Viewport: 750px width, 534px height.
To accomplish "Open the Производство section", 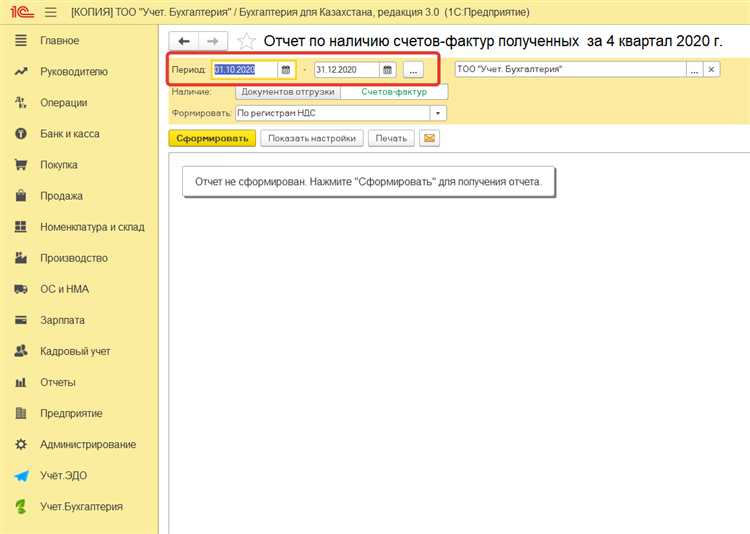I will pos(74,258).
